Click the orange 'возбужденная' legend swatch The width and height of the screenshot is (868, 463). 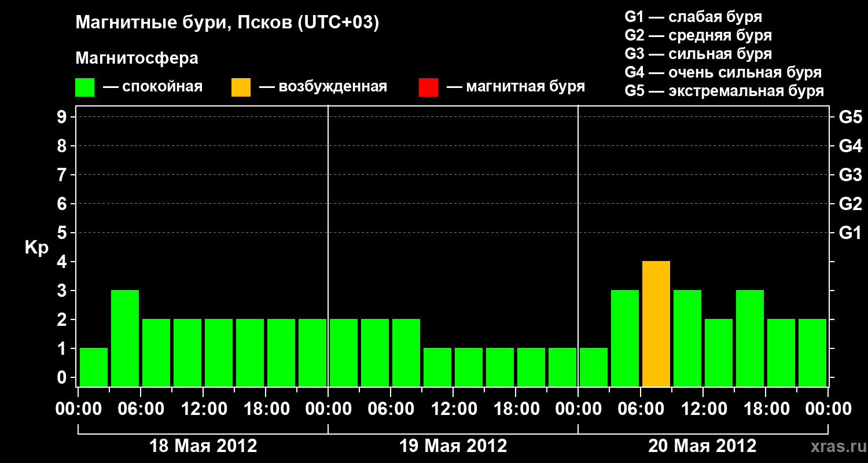(241, 87)
